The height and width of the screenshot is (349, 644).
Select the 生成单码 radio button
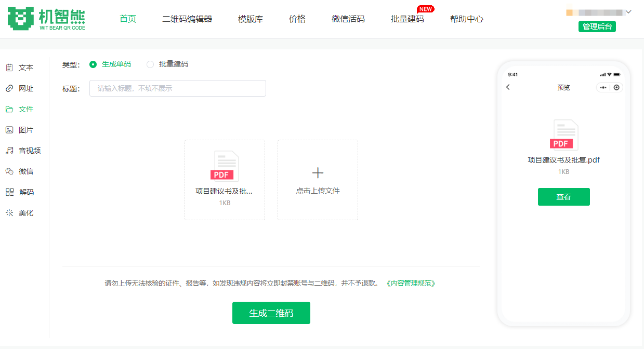[93, 64]
